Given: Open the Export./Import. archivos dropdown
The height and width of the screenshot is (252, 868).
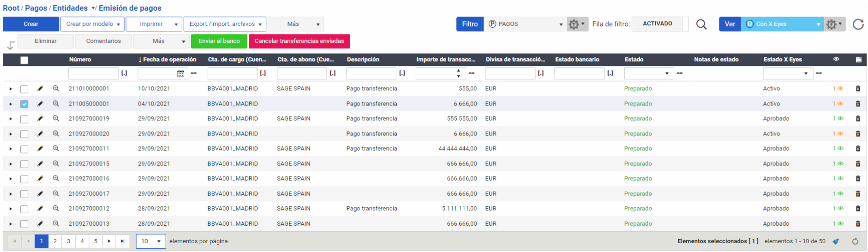Looking at the screenshot, I should pos(225,24).
